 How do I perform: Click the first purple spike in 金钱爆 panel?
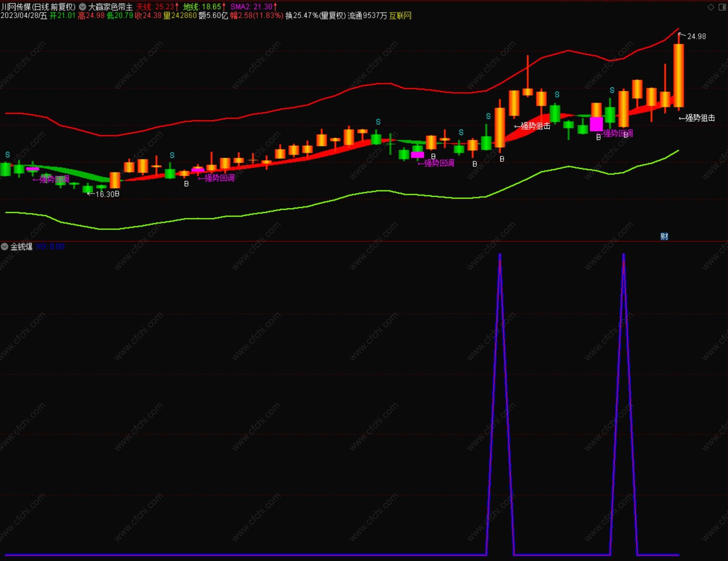[500, 405]
